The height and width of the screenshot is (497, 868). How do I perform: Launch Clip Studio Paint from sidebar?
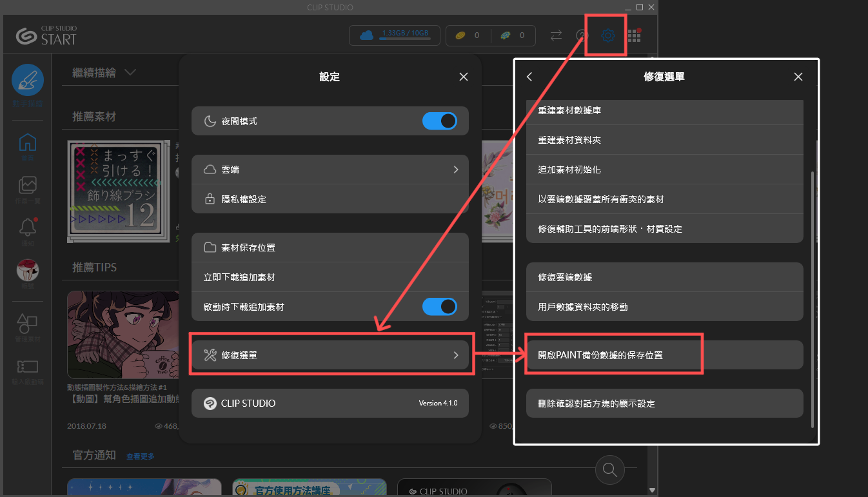pyautogui.click(x=28, y=81)
